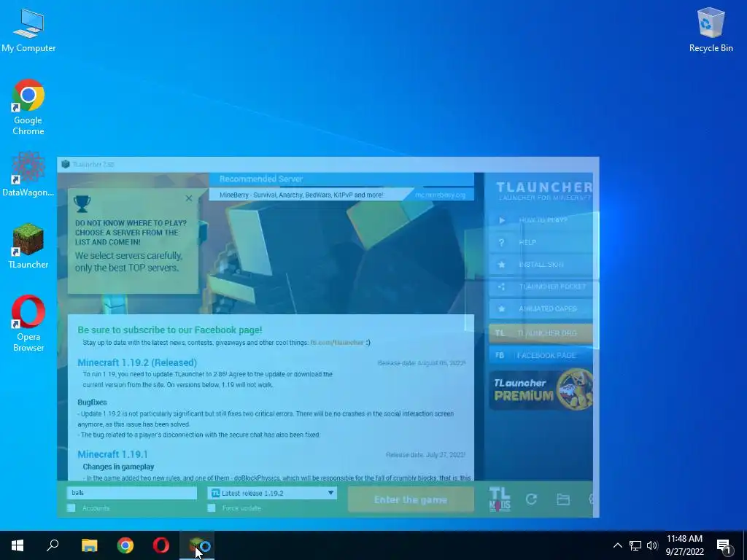Click the FB icon beside Facebook Page

(x=500, y=355)
